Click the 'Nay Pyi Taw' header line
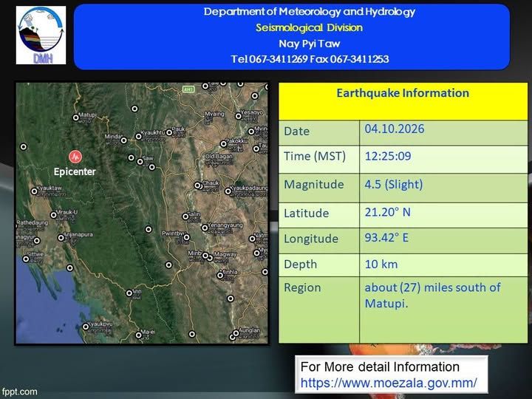The height and width of the screenshot is (399, 532). [309, 44]
